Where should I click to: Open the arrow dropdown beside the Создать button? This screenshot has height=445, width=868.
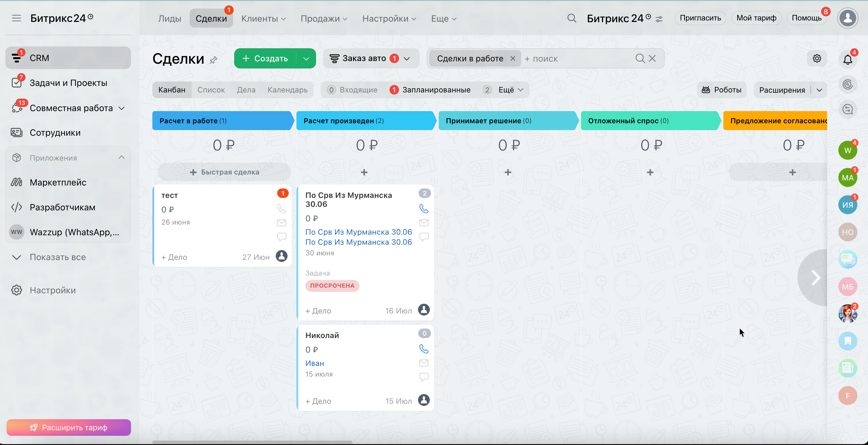tap(306, 59)
